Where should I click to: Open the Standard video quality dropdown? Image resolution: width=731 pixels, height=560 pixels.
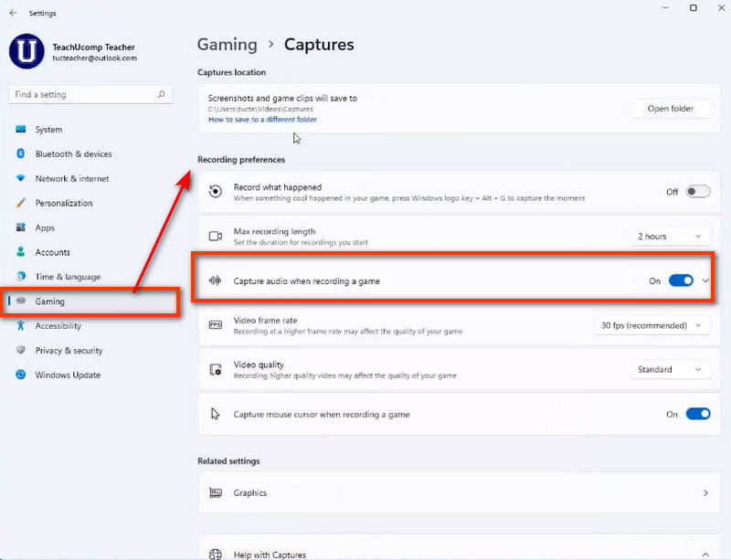click(670, 369)
